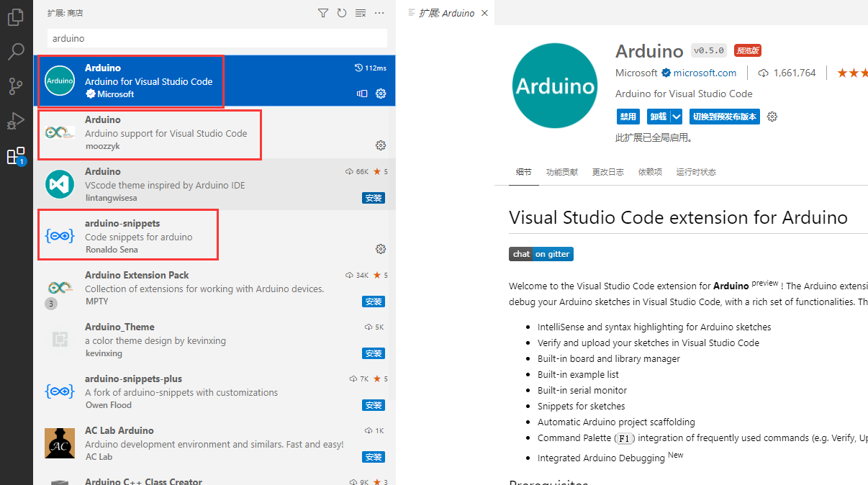Close the 扩展: Arduino editor tab
The width and height of the screenshot is (868, 485).
[484, 13]
